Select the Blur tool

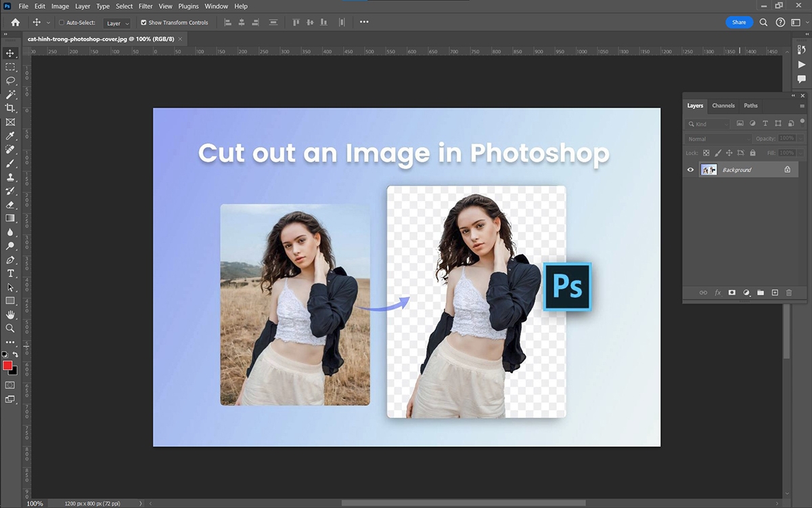[x=10, y=232]
